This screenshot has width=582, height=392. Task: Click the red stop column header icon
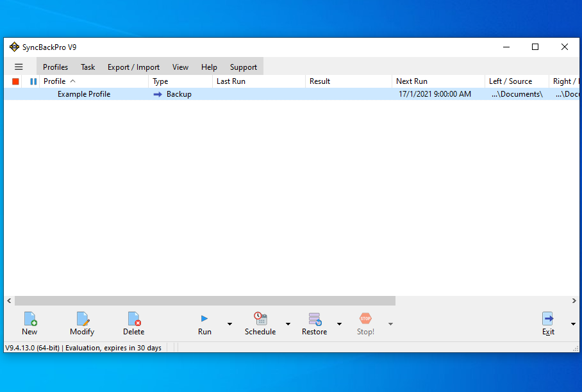(15, 81)
